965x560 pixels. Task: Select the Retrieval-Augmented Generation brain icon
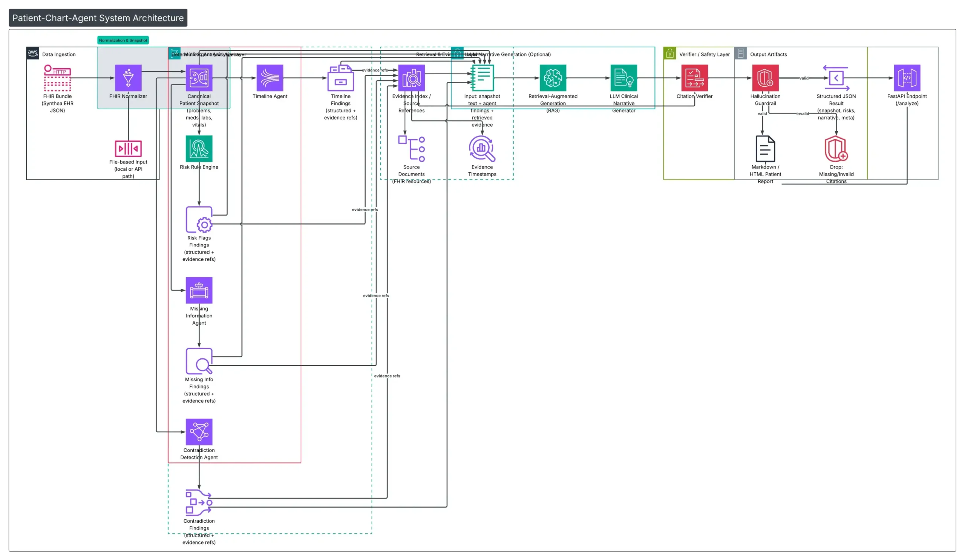click(553, 78)
